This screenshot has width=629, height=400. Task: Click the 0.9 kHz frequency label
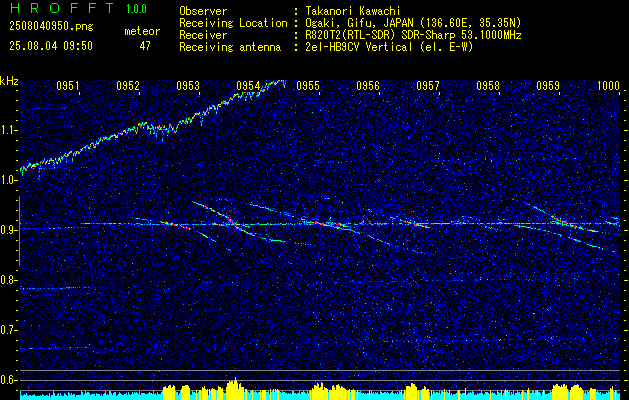point(9,230)
